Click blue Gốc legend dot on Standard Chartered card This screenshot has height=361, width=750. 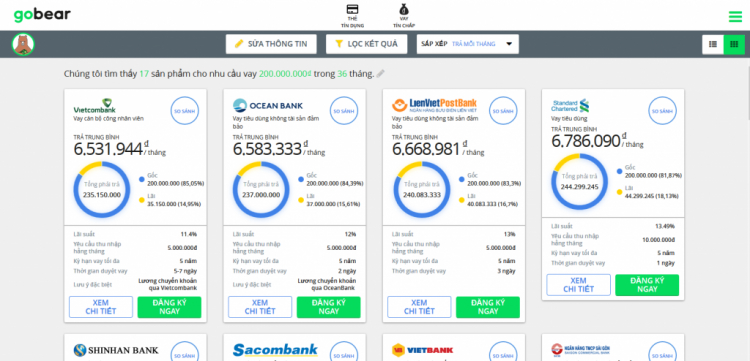click(619, 171)
